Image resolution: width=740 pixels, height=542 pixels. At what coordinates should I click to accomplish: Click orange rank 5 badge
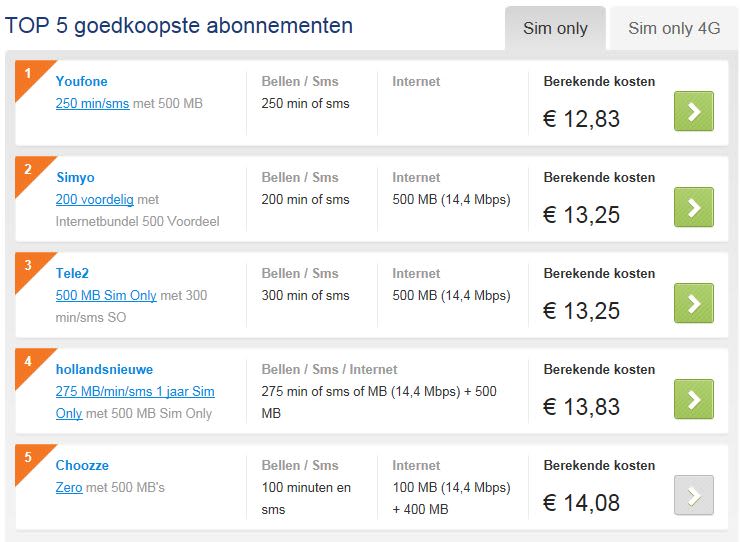pyautogui.click(x=29, y=459)
